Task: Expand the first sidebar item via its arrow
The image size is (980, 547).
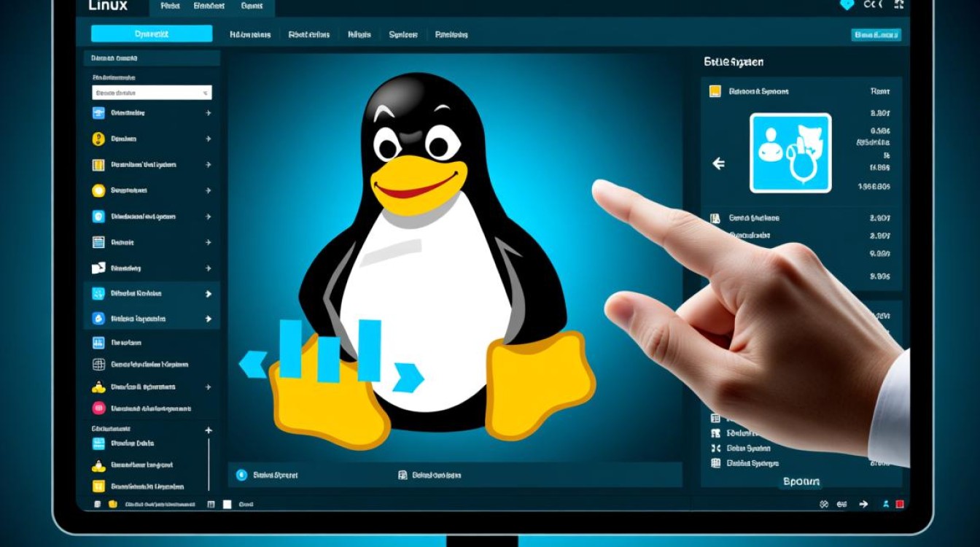Action: pos(208,112)
